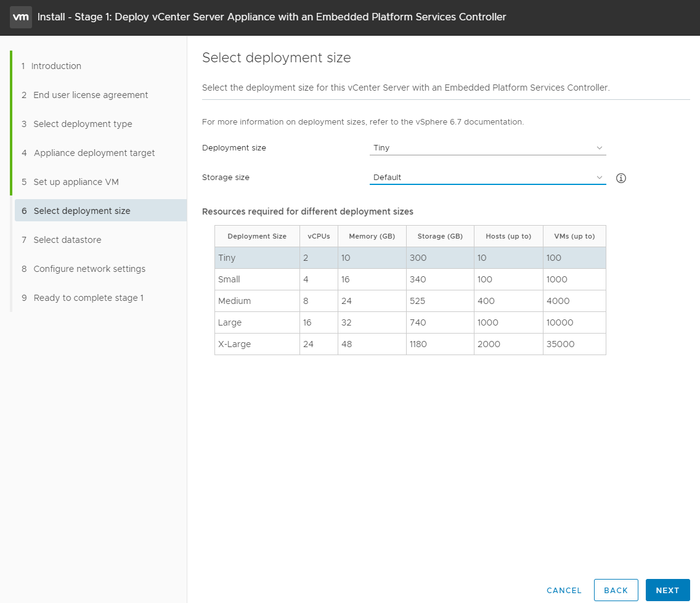Go to End user license agreement step

pyautogui.click(x=85, y=95)
